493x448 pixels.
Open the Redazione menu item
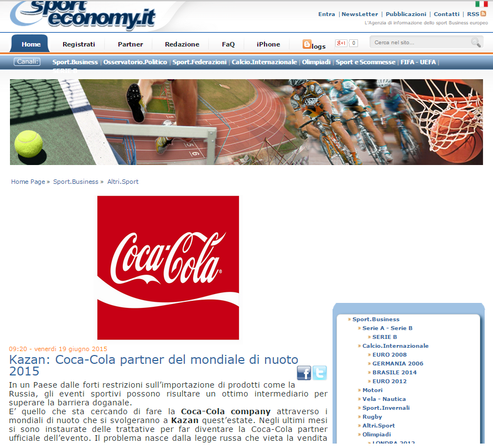pos(182,44)
